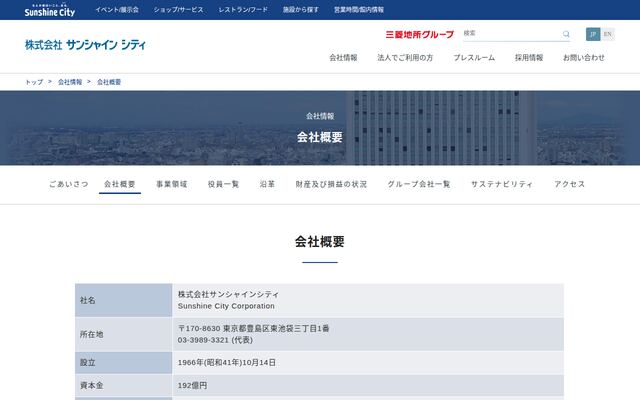This screenshot has width=640, height=400.
Task: Click phone number 03-3989-3321
Action: click(203, 340)
